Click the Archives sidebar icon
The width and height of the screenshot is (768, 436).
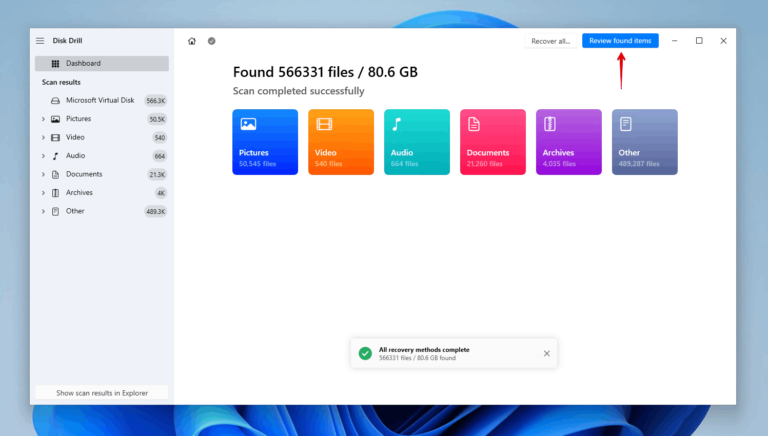tap(55, 193)
